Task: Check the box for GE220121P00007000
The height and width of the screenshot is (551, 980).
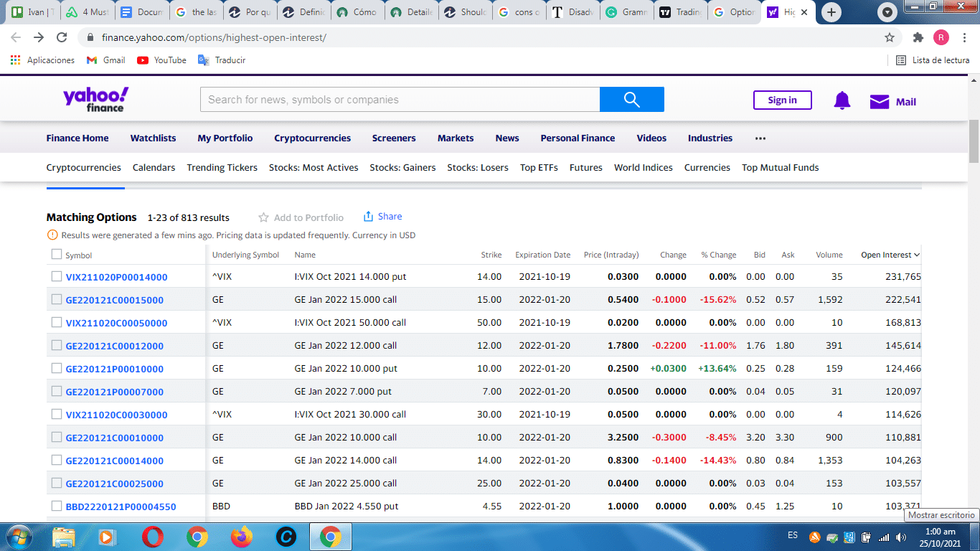Action: (57, 391)
